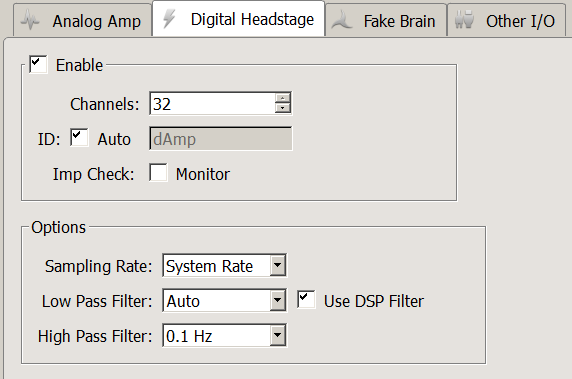The image size is (572, 379).
Task: Open the Fake Brain tab
Action: tap(386, 20)
